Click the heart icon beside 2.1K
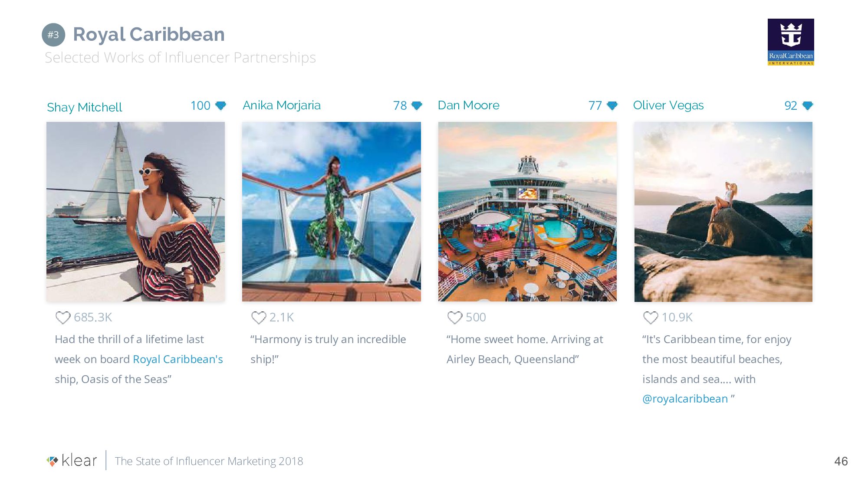 pos(259,318)
